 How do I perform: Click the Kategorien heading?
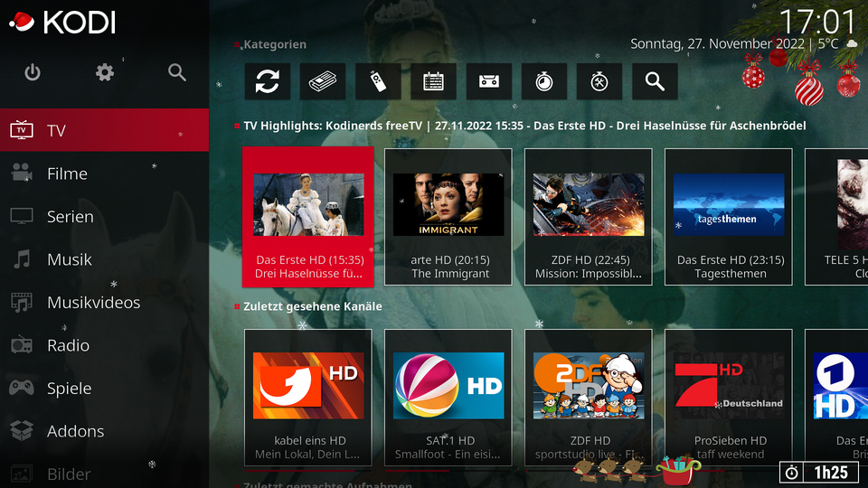click(275, 44)
